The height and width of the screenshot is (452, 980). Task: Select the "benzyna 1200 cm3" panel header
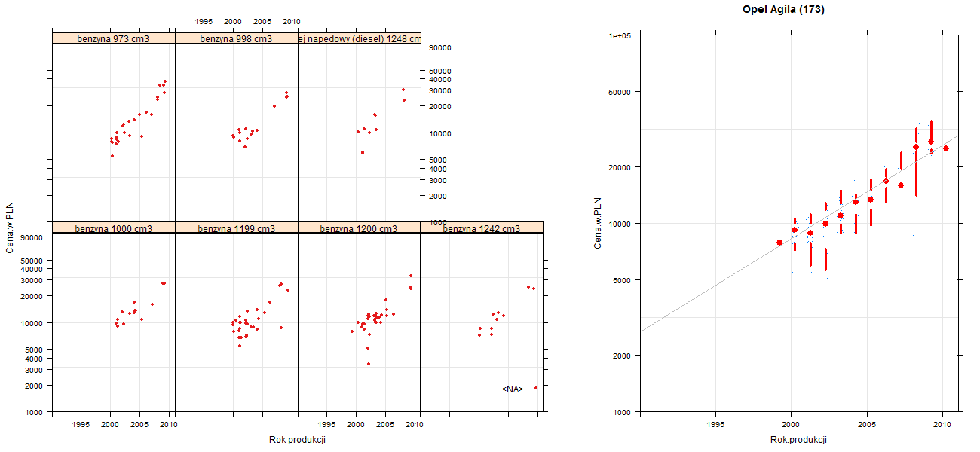point(359,228)
